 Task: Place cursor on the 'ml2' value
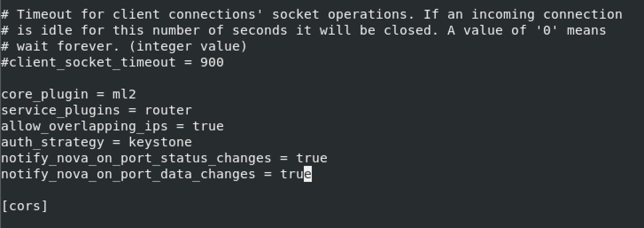point(124,94)
